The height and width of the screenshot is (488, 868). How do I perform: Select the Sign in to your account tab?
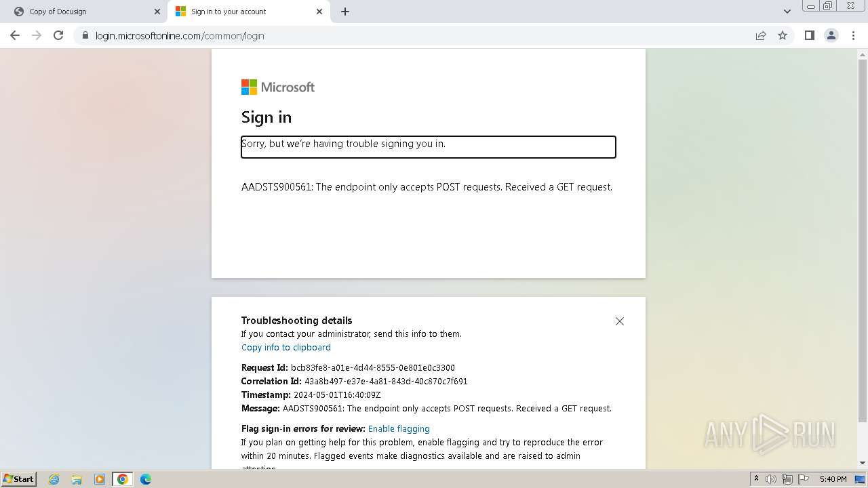tap(248, 12)
